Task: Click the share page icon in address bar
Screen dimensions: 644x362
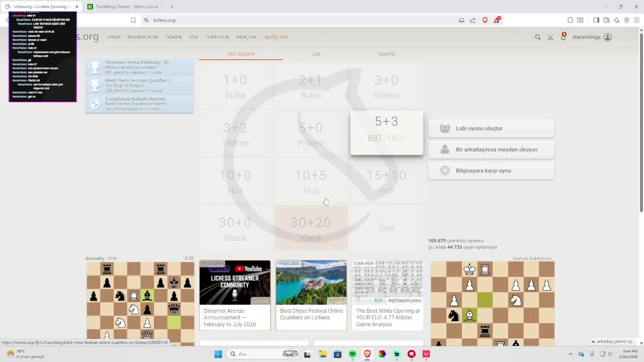Action: pyautogui.click(x=473, y=20)
